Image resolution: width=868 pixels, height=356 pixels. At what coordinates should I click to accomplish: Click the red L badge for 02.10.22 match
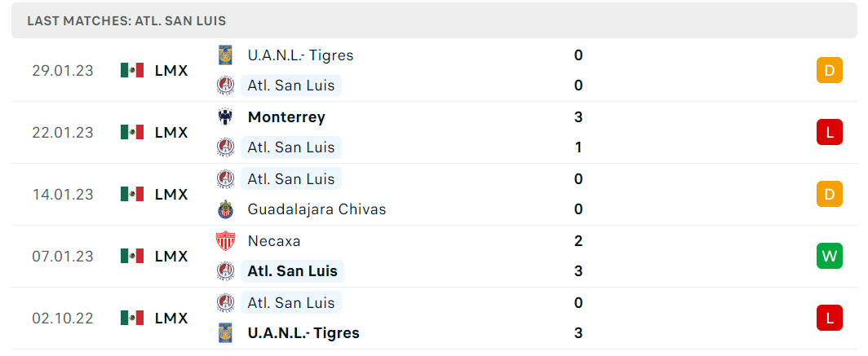pos(829,318)
